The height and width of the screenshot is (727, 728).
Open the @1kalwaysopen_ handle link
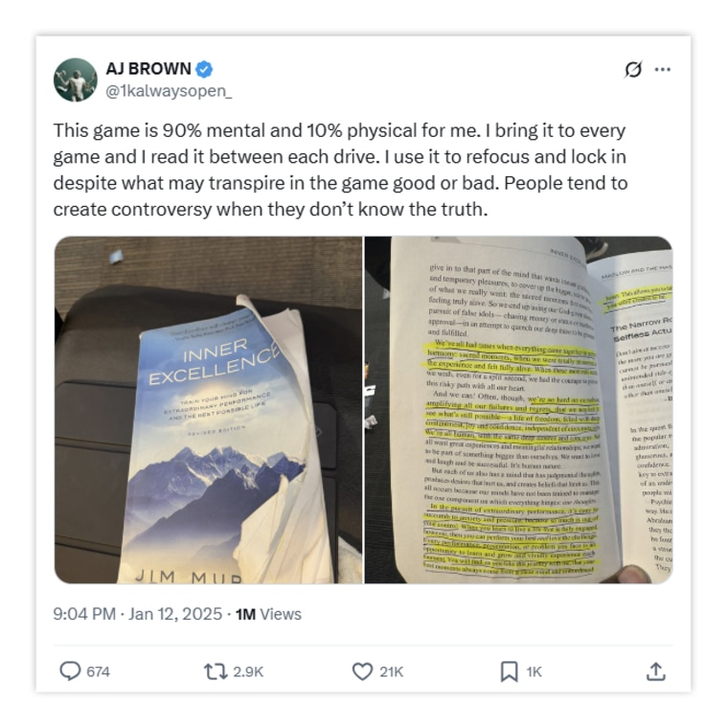coord(169,91)
